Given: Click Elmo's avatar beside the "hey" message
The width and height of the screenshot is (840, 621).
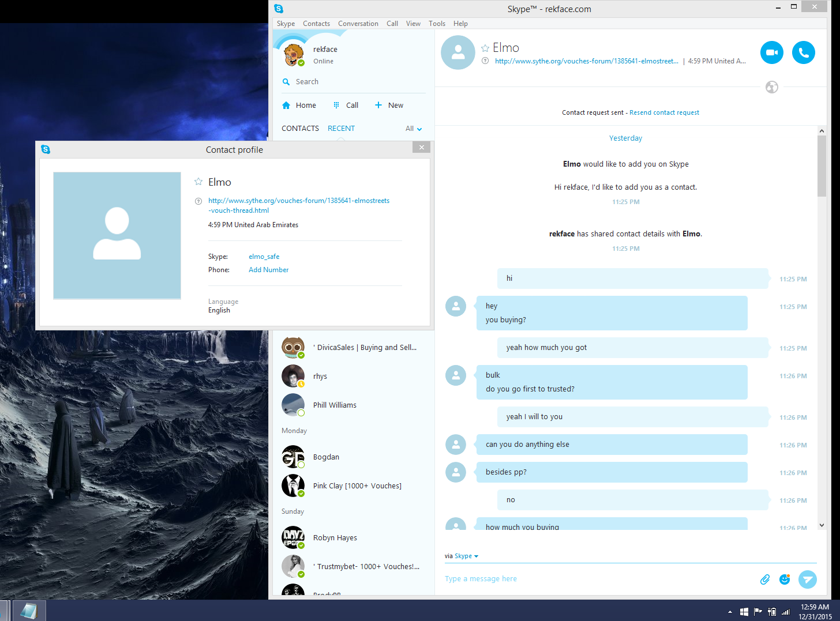Looking at the screenshot, I should point(456,306).
